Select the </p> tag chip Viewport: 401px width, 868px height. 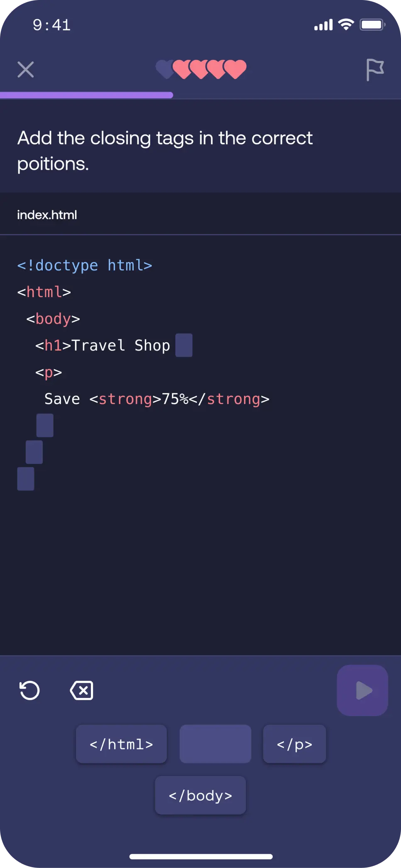click(x=294, y=744)
